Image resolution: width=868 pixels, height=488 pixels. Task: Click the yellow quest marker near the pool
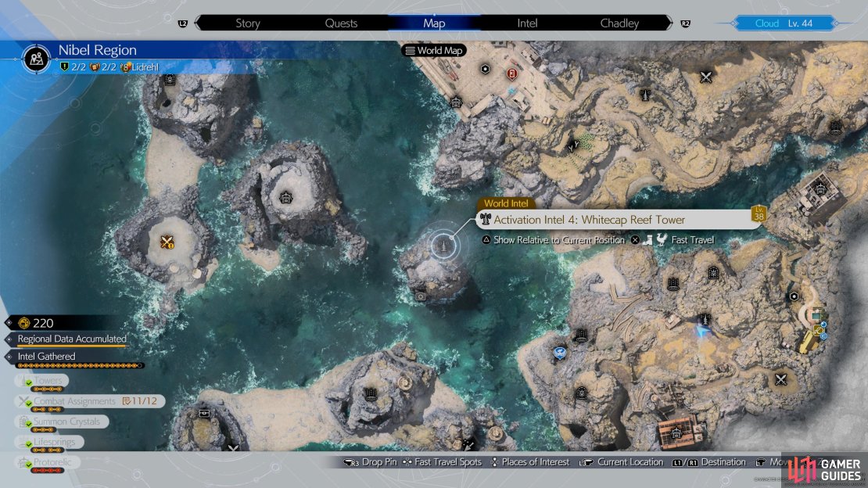click(x=818, y=331)
